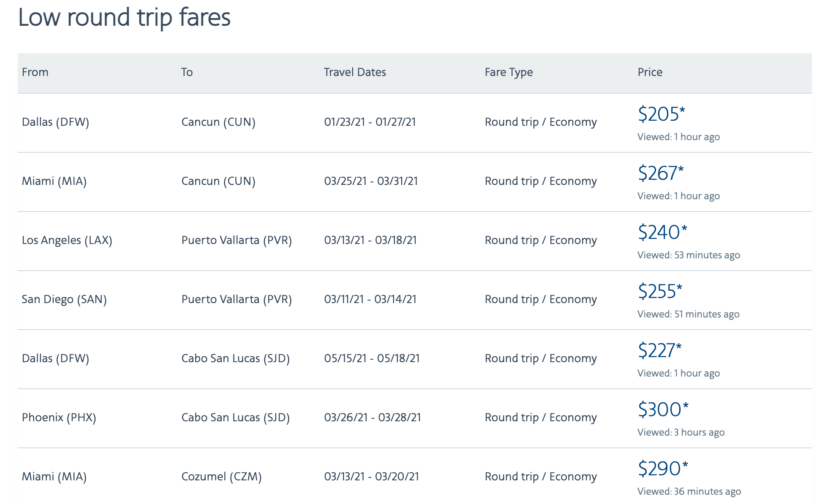This screenshot has height=504, width=822.
Task: Click the Travel Dates column header
Action: 355,72
